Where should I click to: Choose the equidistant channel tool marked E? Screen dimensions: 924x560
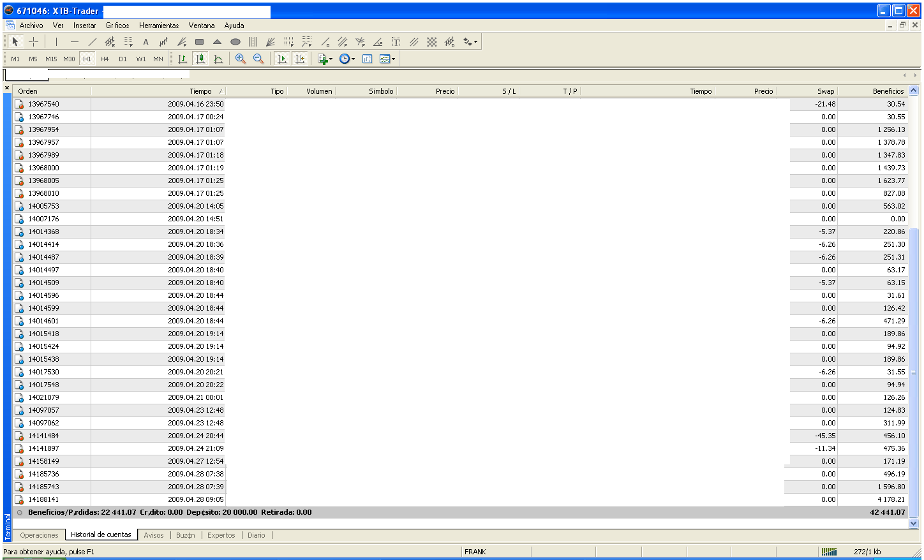tap(110, 42)
